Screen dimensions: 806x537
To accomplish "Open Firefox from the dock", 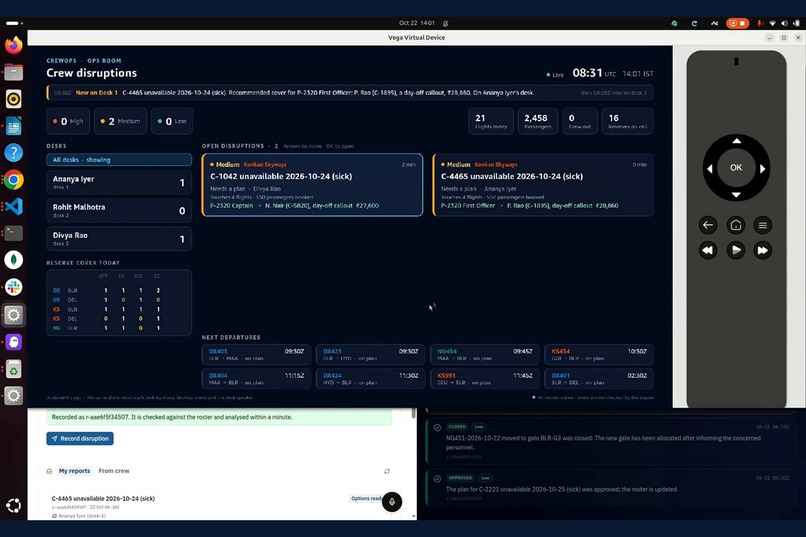I will coord(14,45).
